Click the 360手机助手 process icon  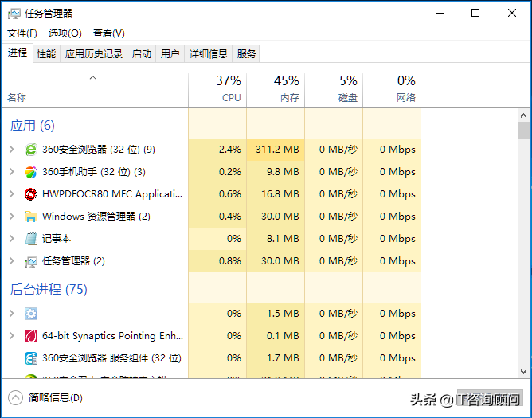pyautogui.click(x=31, y=172)
